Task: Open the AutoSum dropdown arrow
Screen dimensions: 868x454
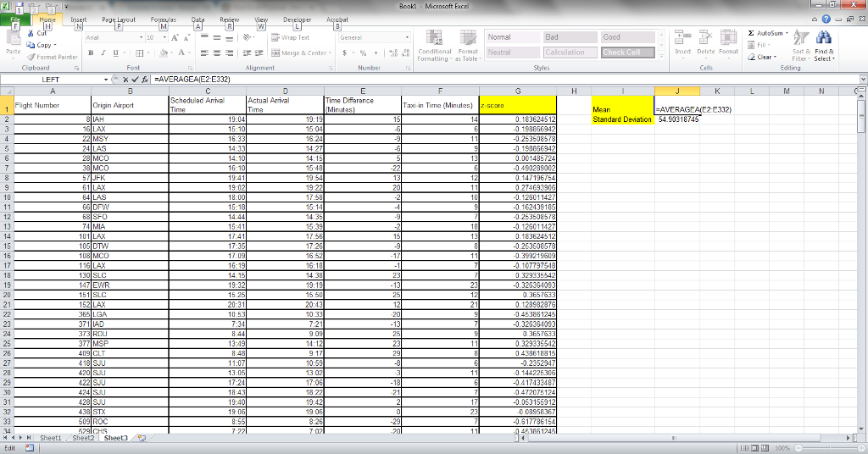Action: tap(787, 33)
